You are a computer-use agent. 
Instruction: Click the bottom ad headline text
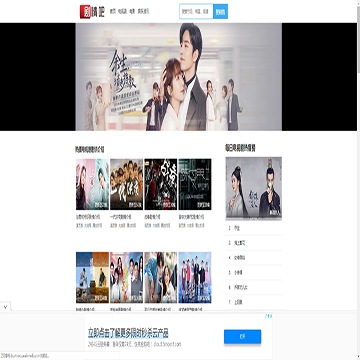pos(128,333)
